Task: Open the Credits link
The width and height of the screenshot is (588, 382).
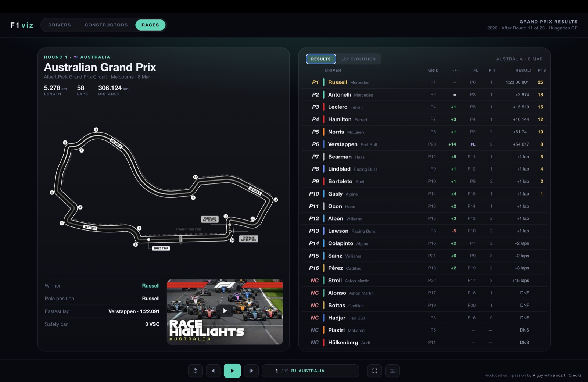Action: pyautogui.click(x=575, y=375)
